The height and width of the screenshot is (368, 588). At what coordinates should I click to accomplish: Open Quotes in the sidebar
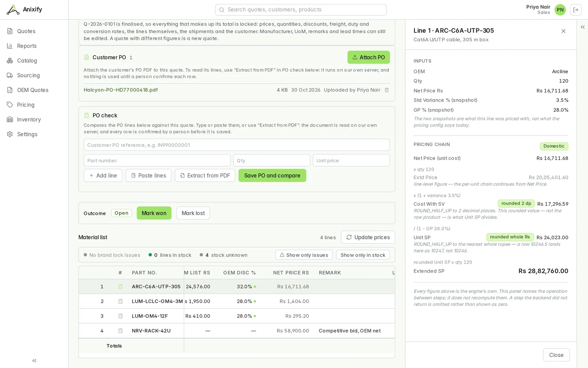click(x=34, y=31)
